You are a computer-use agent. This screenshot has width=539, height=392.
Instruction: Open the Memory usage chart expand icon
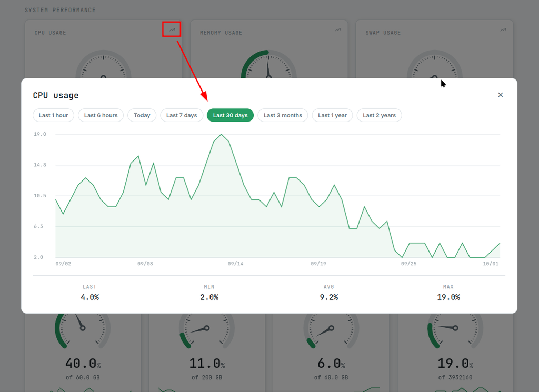pyautogui.click(x=337, y=30)
